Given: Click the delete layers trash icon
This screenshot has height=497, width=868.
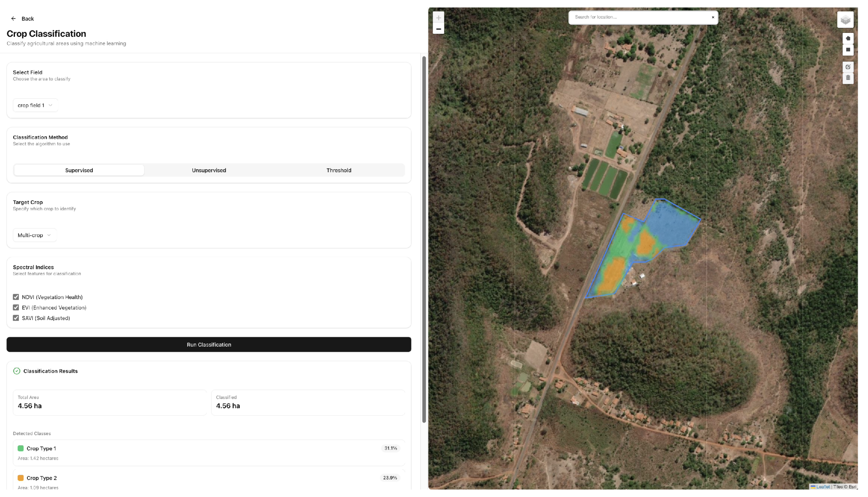Looking at the screenshot, I should pyautogui.click(x=848, y=78).
